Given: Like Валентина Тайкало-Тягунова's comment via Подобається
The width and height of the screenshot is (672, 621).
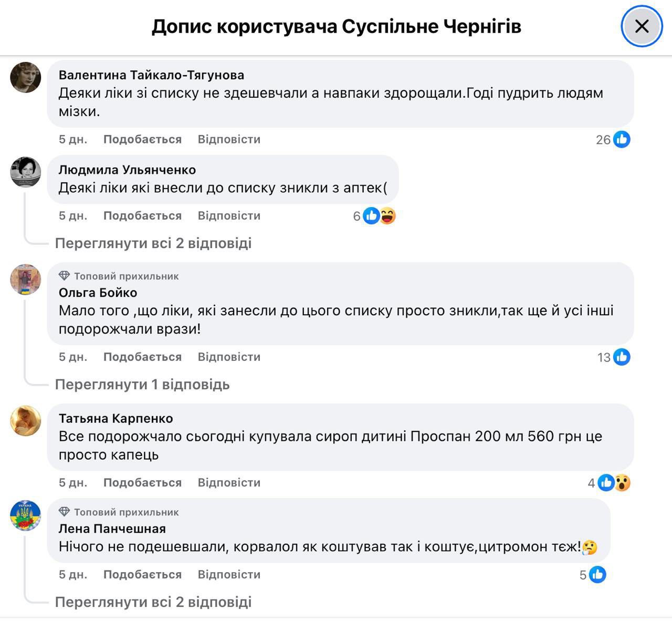Looking at the screenshot, I should [x=142, y=139].
